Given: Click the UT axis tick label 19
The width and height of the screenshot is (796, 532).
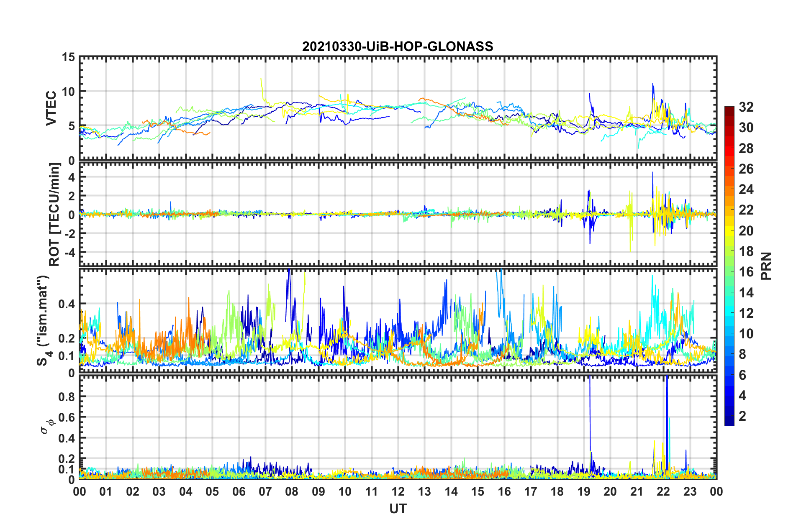Looking at the screenshot, I should [x=584, y=491].
